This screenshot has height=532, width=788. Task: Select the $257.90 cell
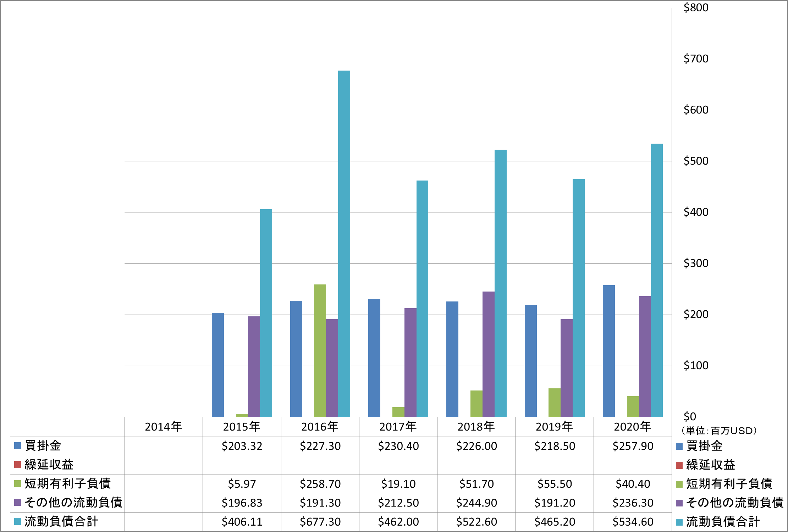[x=633, y=446]
